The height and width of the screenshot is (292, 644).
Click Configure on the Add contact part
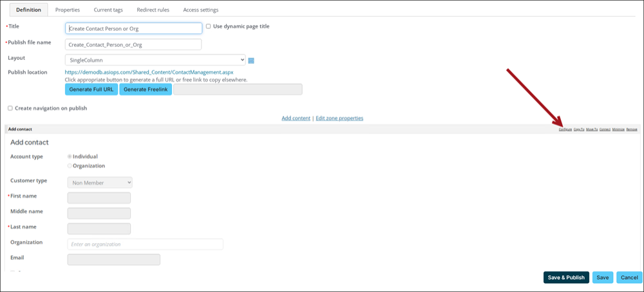coord(565,129)
